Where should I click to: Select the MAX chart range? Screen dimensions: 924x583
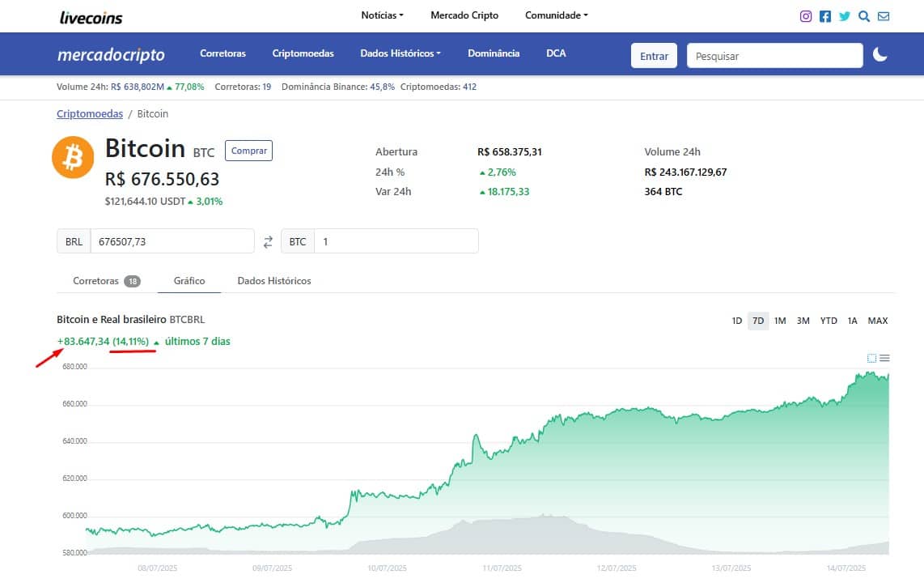click(x=877, y=321)
